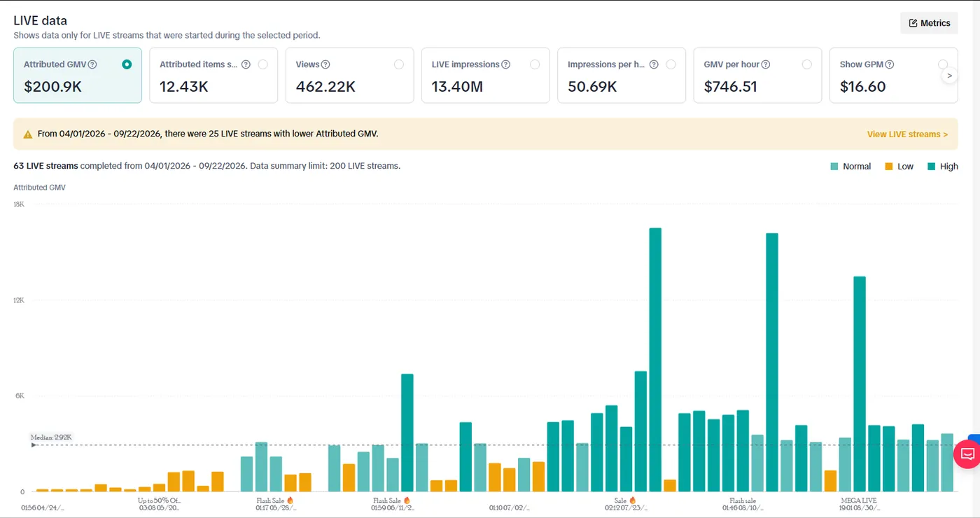Click the tallest bar in the chart
Image resolution: width=980 pixels, height=518 pixels.
point(655,360)
